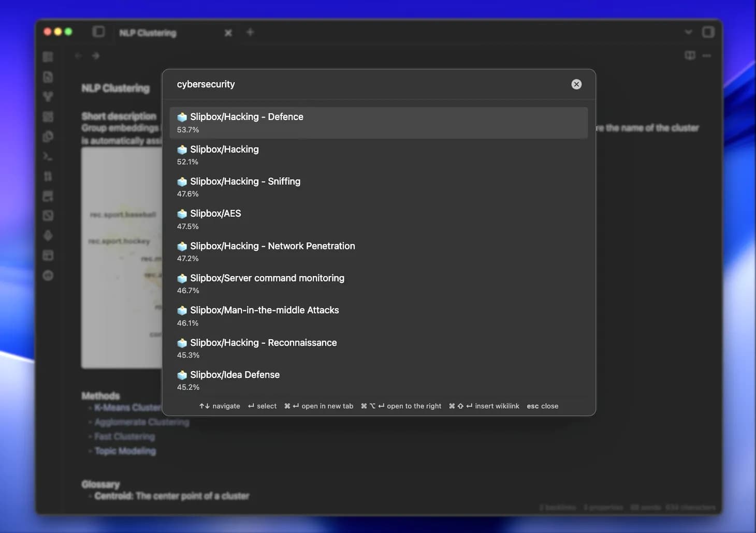756x533 pixels.
Task: Click the stacked-files template icon in ribbon
Action: [48, 137]
